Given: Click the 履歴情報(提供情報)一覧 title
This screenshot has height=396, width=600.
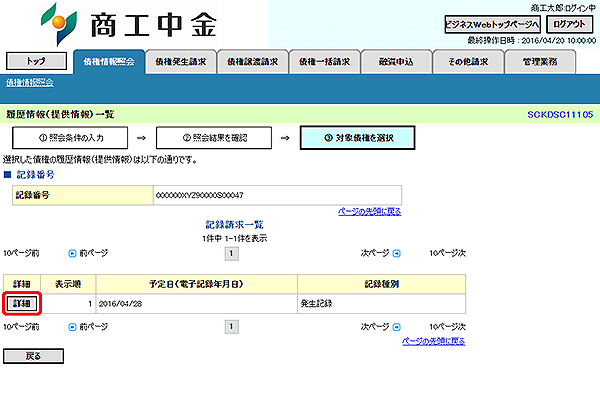Looking at the screenshot, I should click(60, 114).
